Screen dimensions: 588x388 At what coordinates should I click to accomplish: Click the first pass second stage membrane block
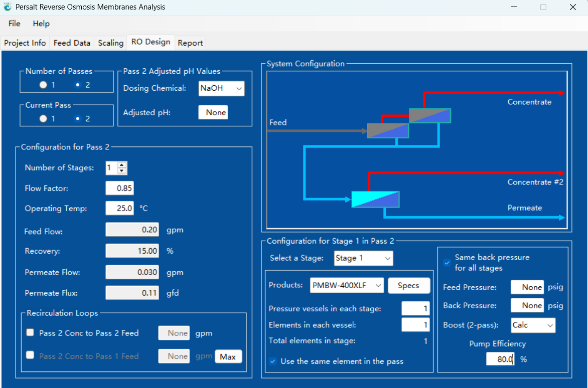tap(430, 116)
